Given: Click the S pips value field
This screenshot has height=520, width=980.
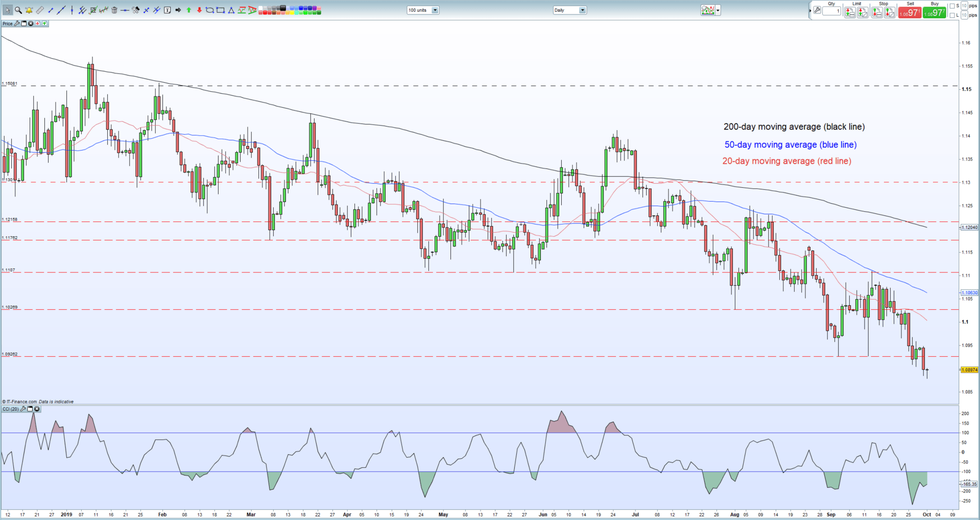Looking at the screenshot, I should pos(964,6).
